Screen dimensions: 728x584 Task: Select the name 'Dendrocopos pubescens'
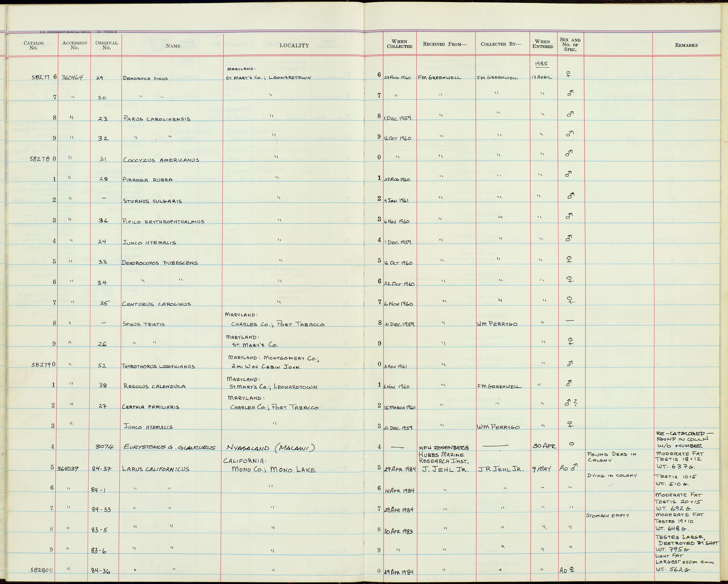160,263
